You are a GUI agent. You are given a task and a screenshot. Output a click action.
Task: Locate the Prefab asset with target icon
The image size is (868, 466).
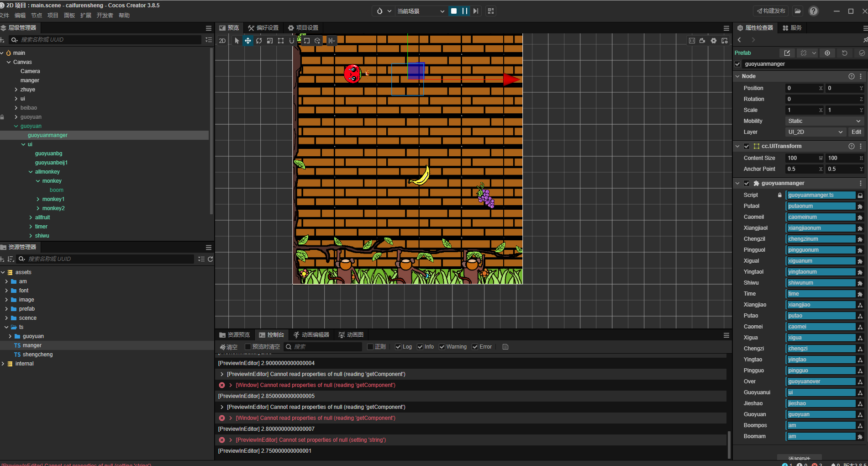point(827,53)
